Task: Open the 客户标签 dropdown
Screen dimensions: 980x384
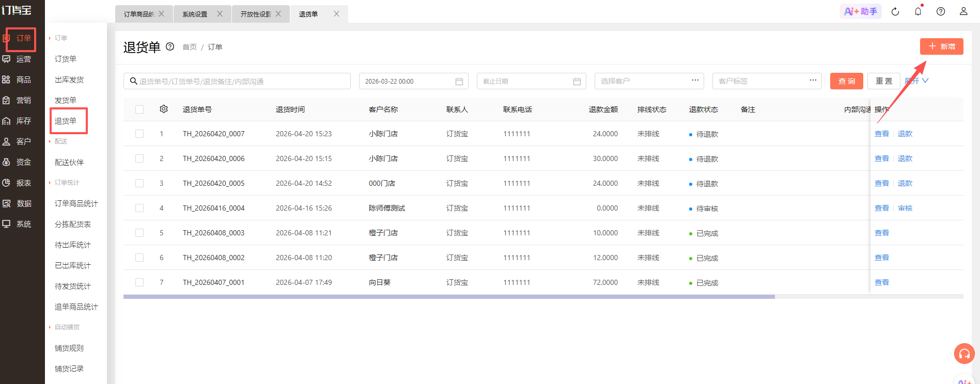Action: pos(767,81)
